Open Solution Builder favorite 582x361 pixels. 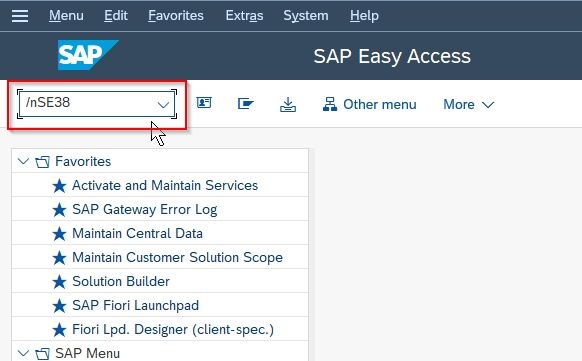(121, 281)
